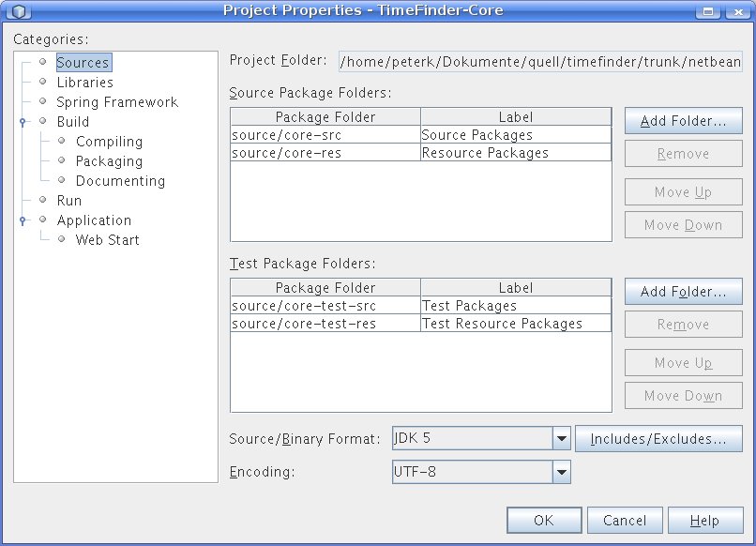The image size is (756, 546).
Task: Select the Sources category
Action: (83, 63)
